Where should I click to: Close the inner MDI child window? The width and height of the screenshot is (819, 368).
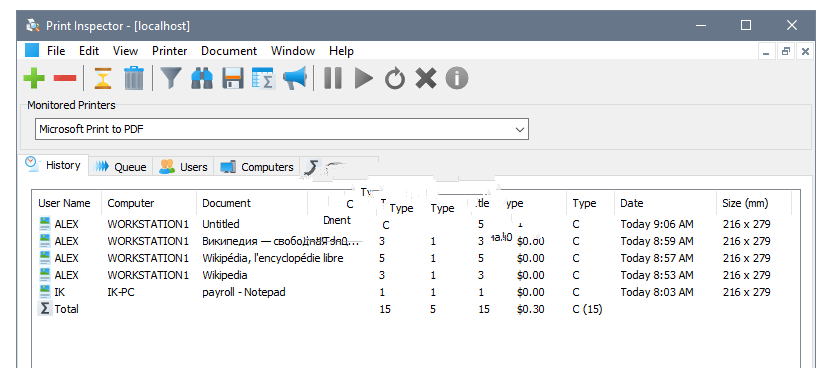(805, 52)
